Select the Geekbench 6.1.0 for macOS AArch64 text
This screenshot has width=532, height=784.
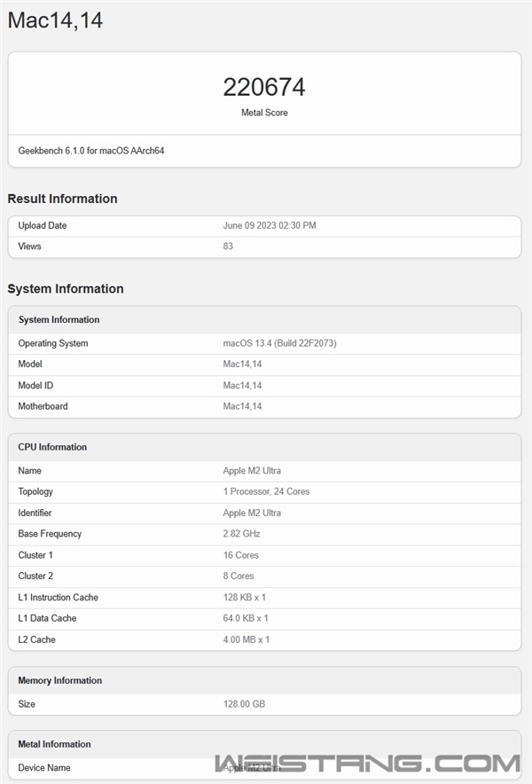point(91,151)
